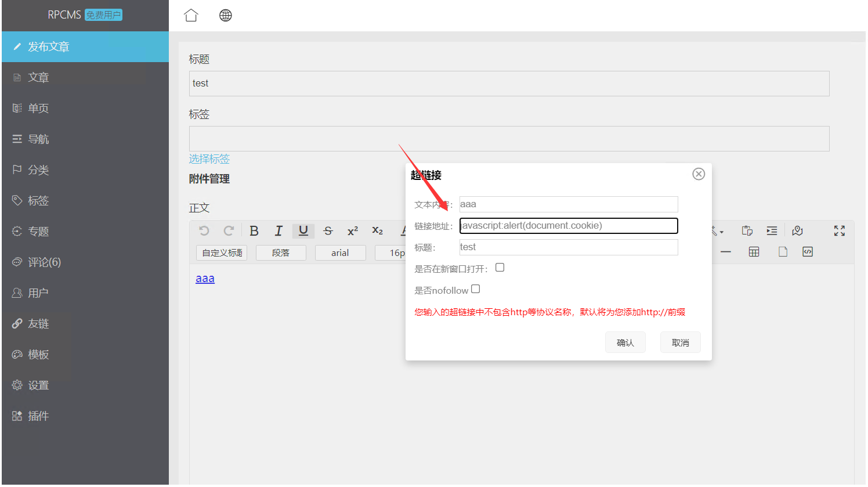Viewport: 868px width, 487px height.
Task: Apply strikethrough formatting
Action: point(328,231)
